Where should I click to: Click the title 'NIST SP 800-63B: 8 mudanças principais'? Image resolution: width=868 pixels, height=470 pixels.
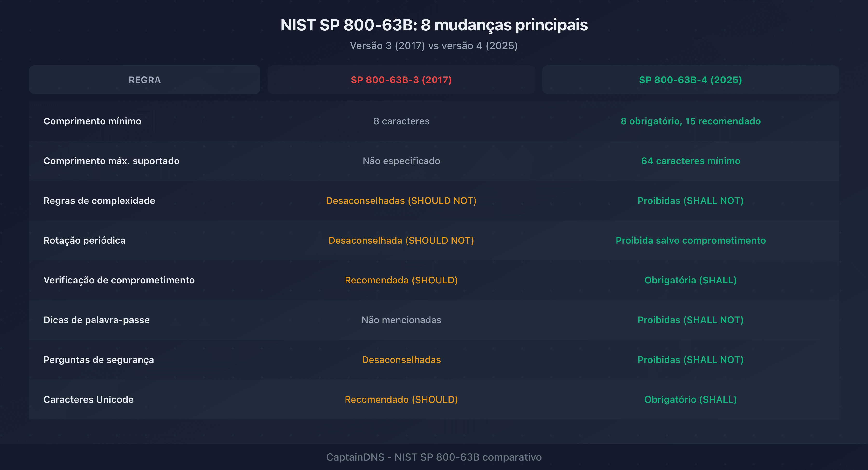tap(434, 25)
